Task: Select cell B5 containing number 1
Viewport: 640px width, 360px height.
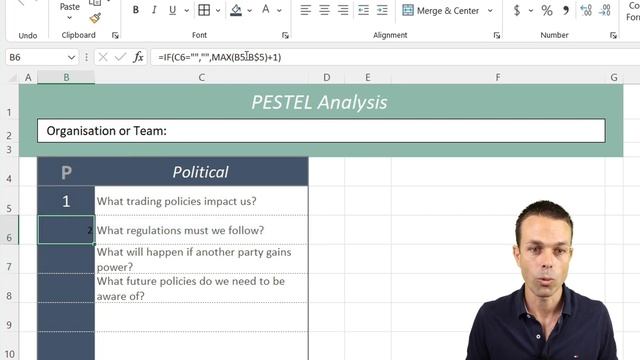Action: 66,201
